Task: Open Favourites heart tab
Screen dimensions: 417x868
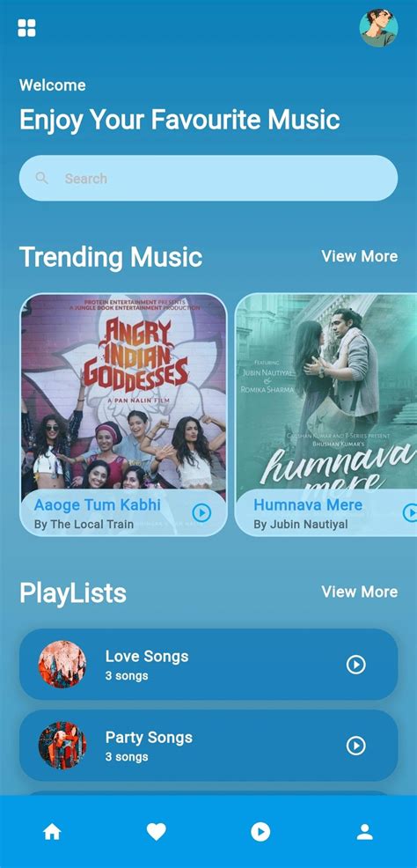Action: (156, 831)
